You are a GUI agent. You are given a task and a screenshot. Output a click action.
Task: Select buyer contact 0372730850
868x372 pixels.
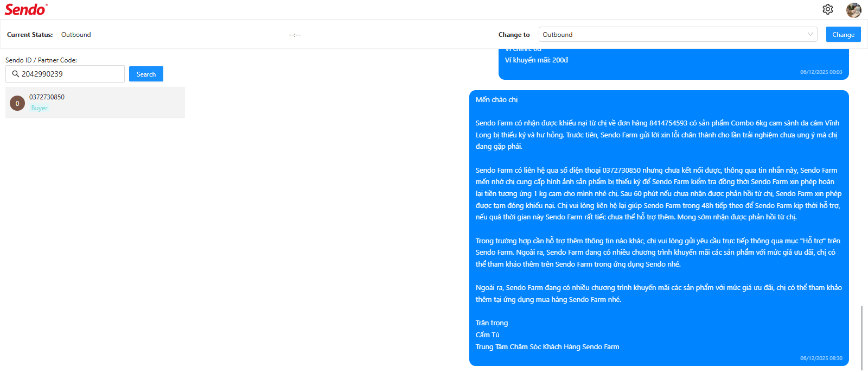tap(95, 102)
